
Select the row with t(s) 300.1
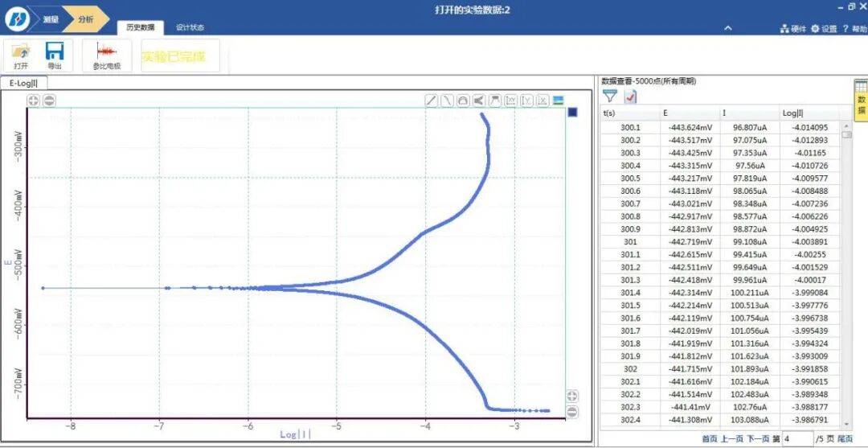coord(720,127)
